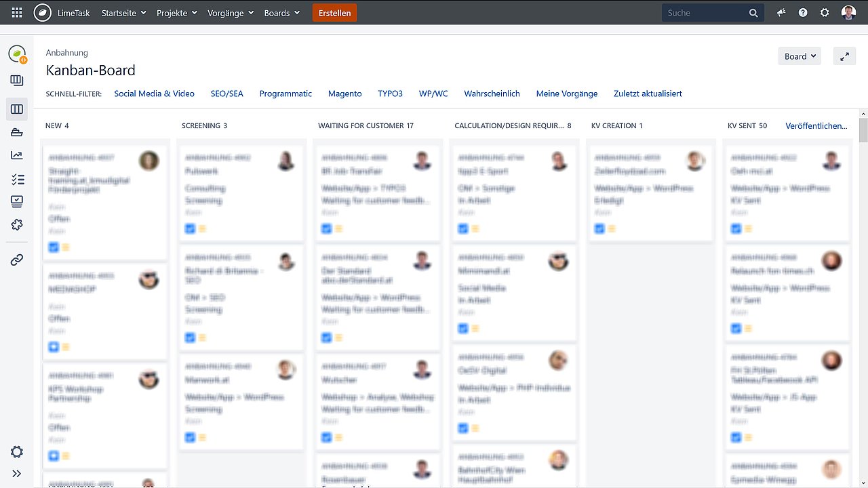Open the monitor chart icon in sidebar
This screenshot has height=488, width=868.
pyautogui.click(x=17, y=201)
